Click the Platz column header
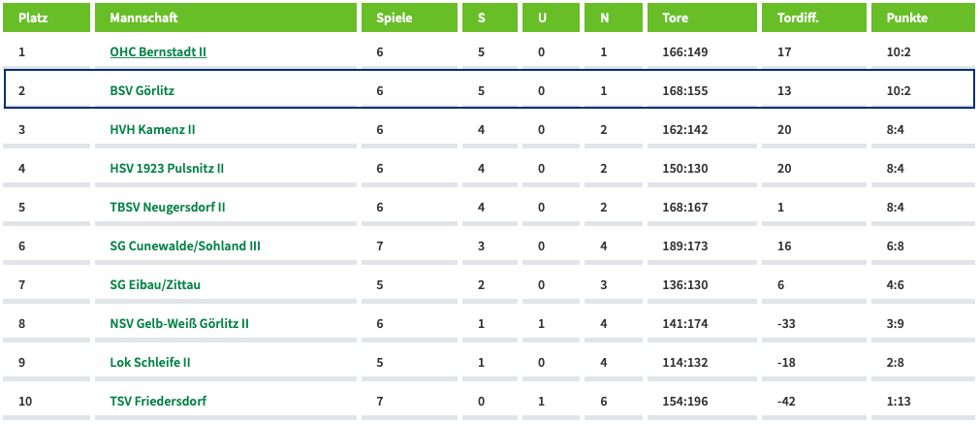The image size is (980, 424). pos(47,17)
